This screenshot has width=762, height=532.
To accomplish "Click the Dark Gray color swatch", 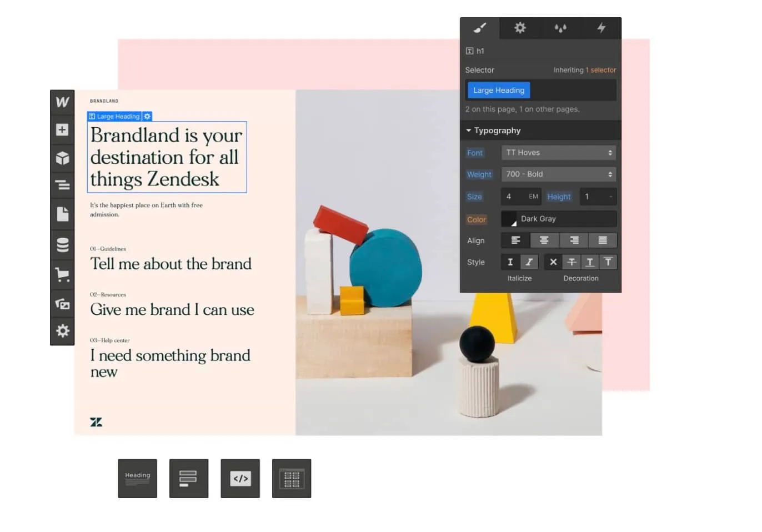I will (509, 219).
